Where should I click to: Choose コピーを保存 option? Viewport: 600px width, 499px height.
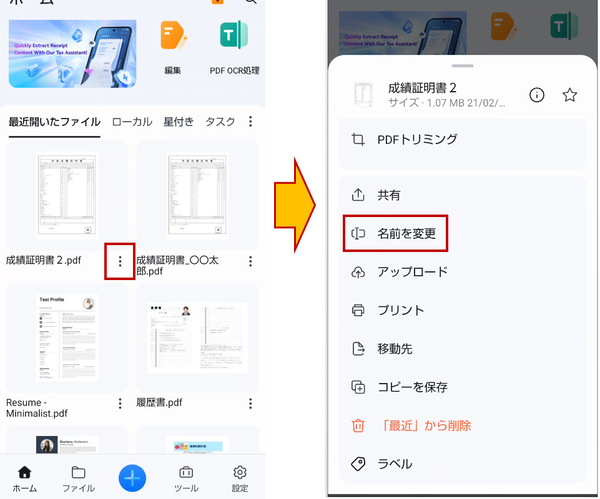coord(463,387)
